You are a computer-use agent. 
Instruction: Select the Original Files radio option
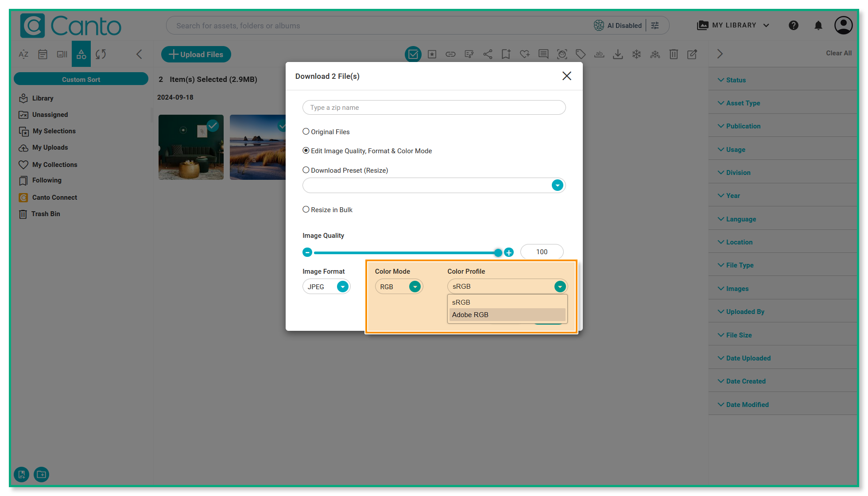click(306, 132)
